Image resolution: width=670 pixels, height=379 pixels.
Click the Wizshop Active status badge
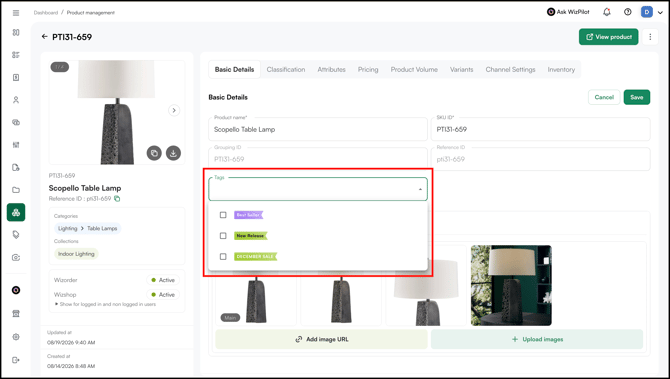click(163, 295)
